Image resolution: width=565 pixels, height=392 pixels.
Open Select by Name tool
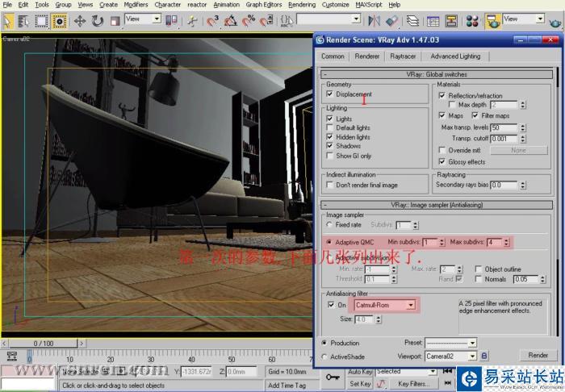coord(23,22)
